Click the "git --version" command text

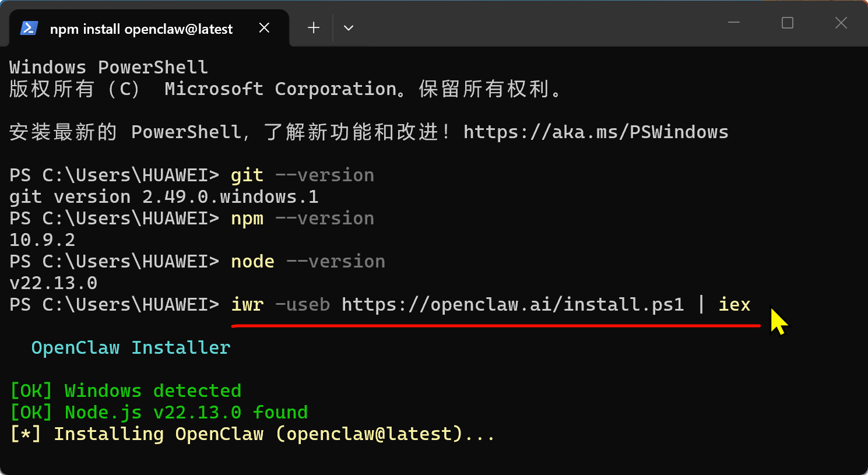click(302, 175)
